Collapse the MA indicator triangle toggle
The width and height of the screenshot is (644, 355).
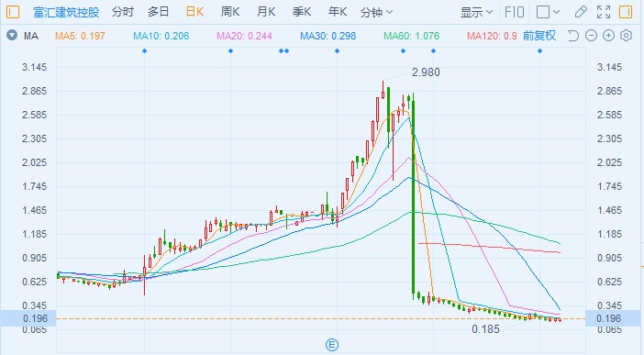12,36
